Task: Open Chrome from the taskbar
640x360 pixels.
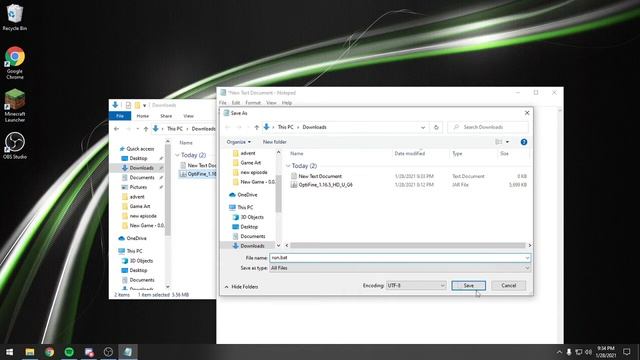Action: pos(49,352)
